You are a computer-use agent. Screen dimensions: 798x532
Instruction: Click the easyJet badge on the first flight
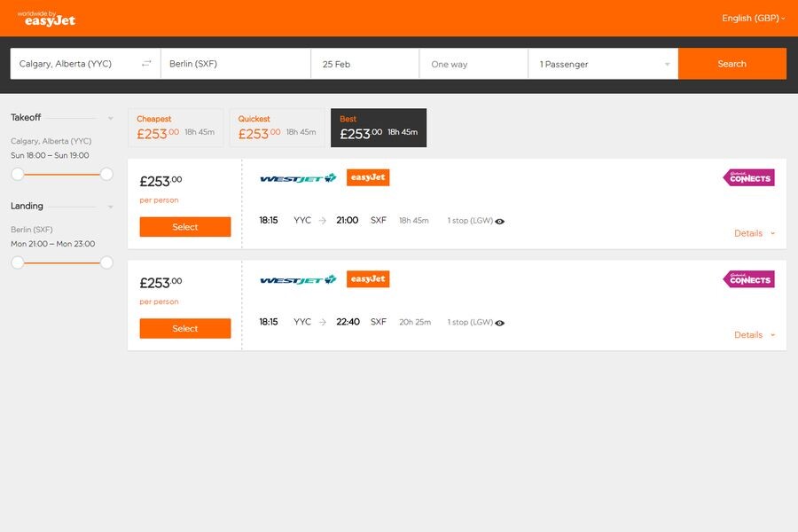368,177
